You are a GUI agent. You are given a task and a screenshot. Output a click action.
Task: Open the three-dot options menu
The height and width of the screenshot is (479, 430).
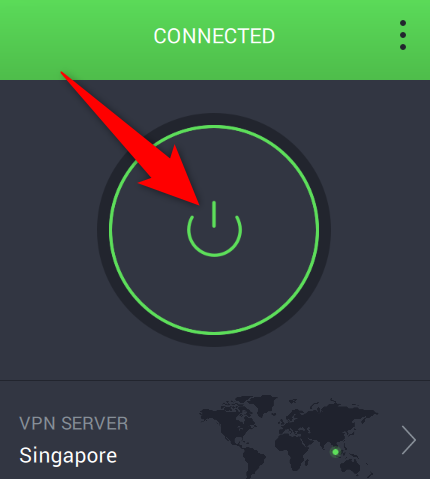[403, 35]
